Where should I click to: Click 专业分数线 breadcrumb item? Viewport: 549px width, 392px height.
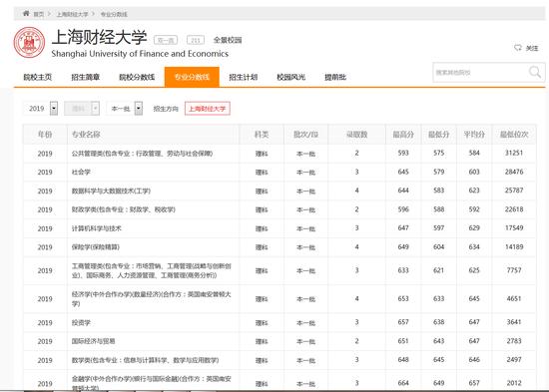[114, 14]
